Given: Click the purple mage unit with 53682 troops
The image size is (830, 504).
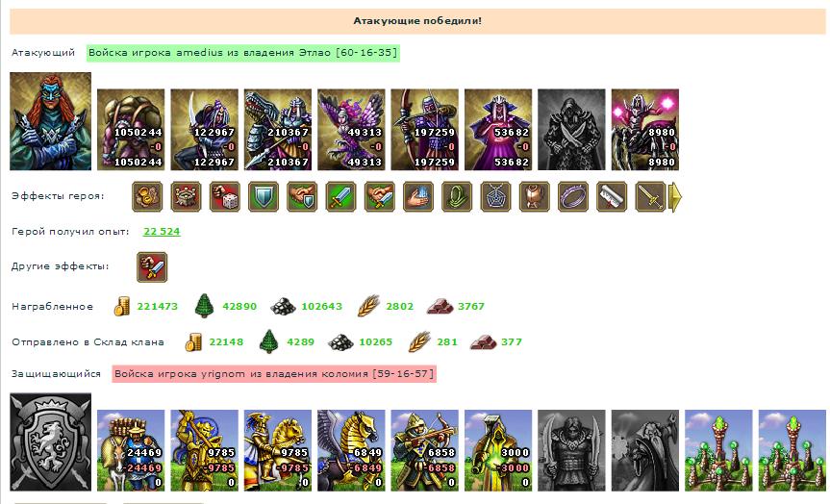Looking at the screenshot, I should (x=498, y=130).
